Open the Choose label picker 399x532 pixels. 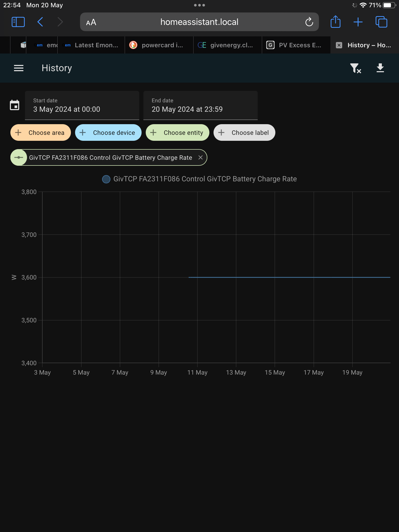[x=244, y=132]
